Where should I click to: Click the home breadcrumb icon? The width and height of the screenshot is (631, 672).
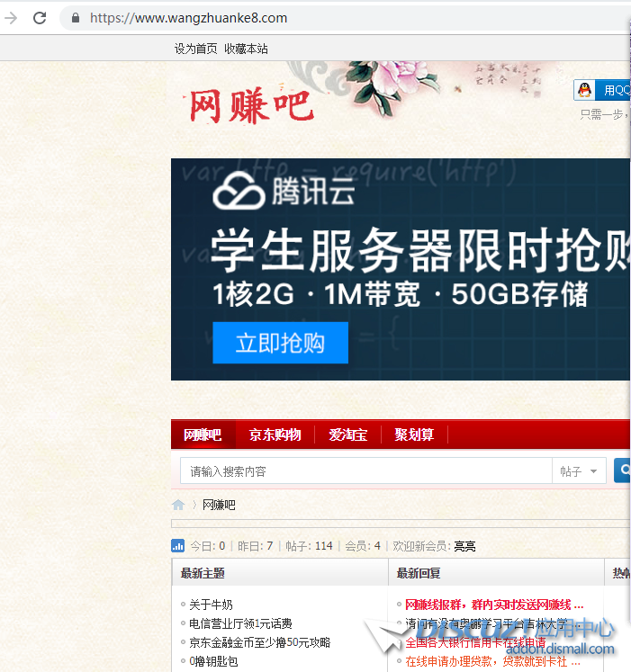coord(178,505)
